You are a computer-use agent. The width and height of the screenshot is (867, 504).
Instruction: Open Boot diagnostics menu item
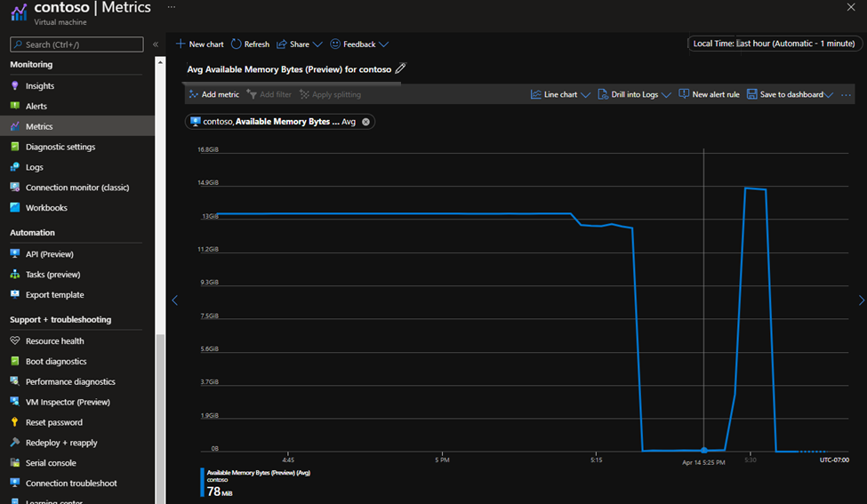tap(56, 362)
